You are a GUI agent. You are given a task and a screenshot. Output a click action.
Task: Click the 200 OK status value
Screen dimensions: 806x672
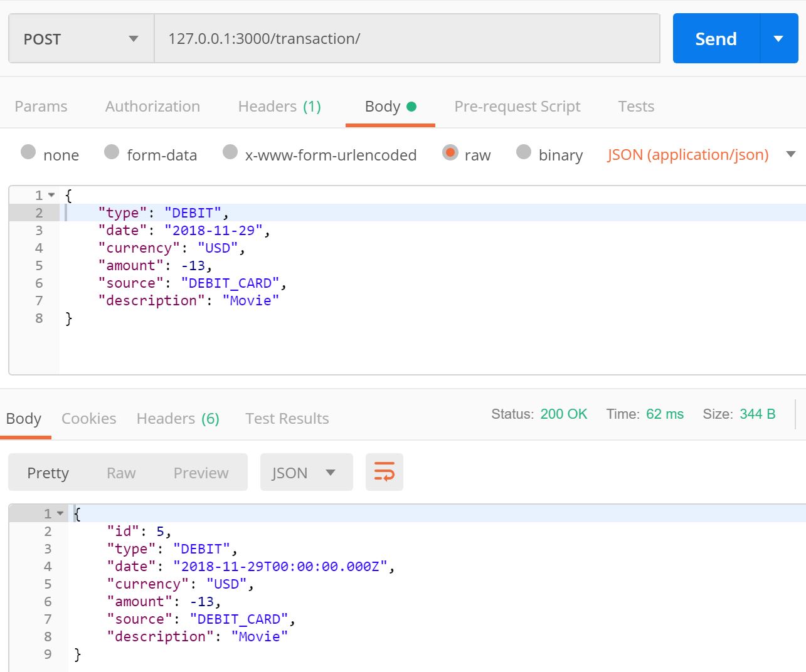[x=564, y=414]
